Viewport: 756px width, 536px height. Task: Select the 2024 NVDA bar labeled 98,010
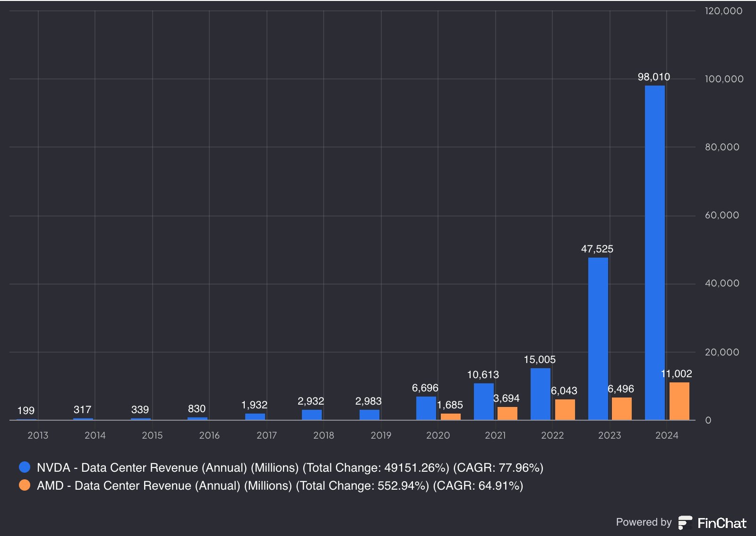(655, 252)
